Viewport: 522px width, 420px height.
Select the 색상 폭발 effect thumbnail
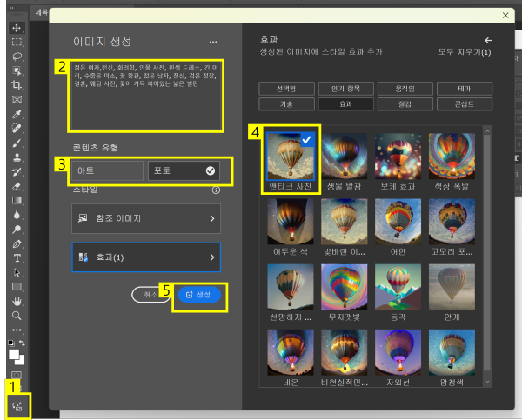(x=452, y=156)
